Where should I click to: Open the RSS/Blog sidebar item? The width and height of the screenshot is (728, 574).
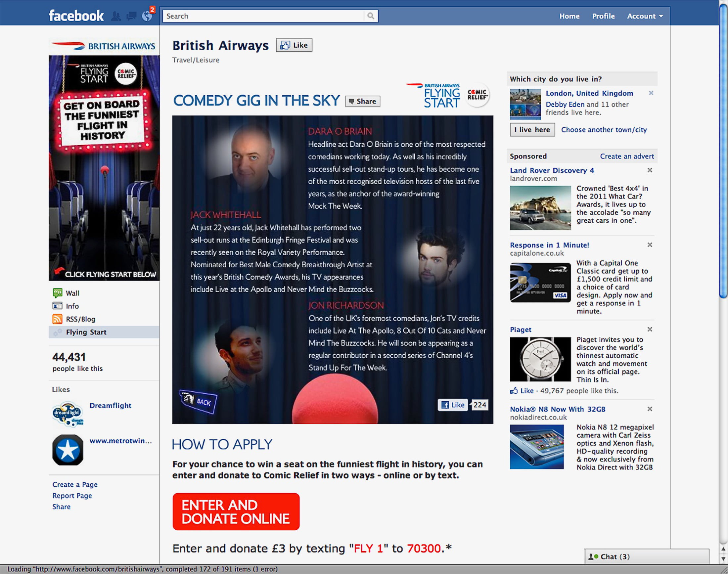80,319
